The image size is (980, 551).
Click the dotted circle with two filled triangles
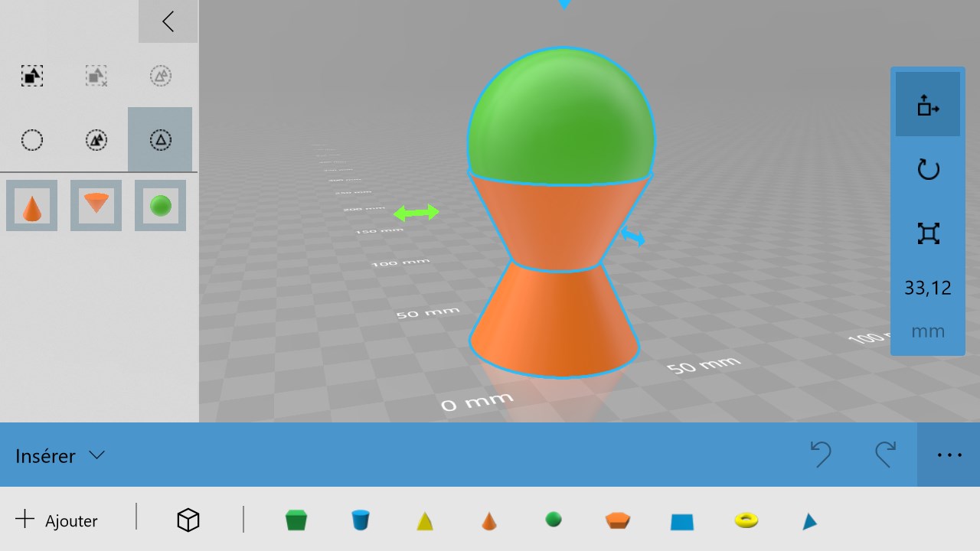coord(96,140)
